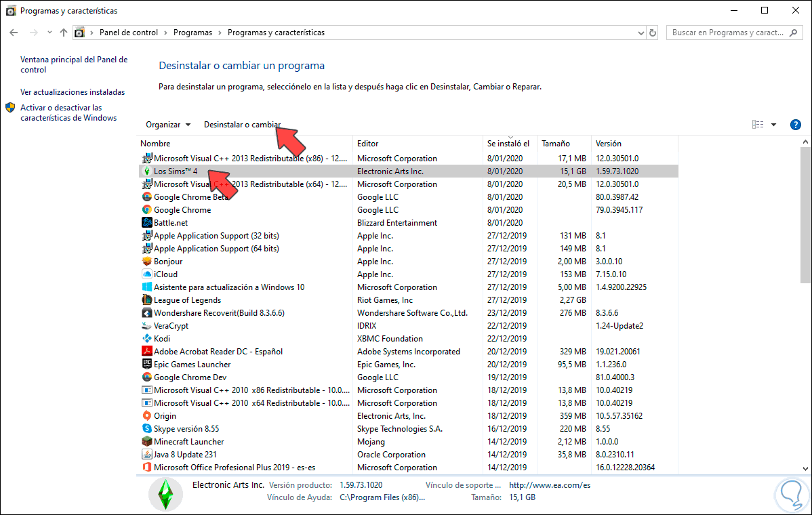Click Riot Games, Inc editor cell
The height and width of the screenshot is (515, 812).
pyautogui.click(x=385, y=300)
